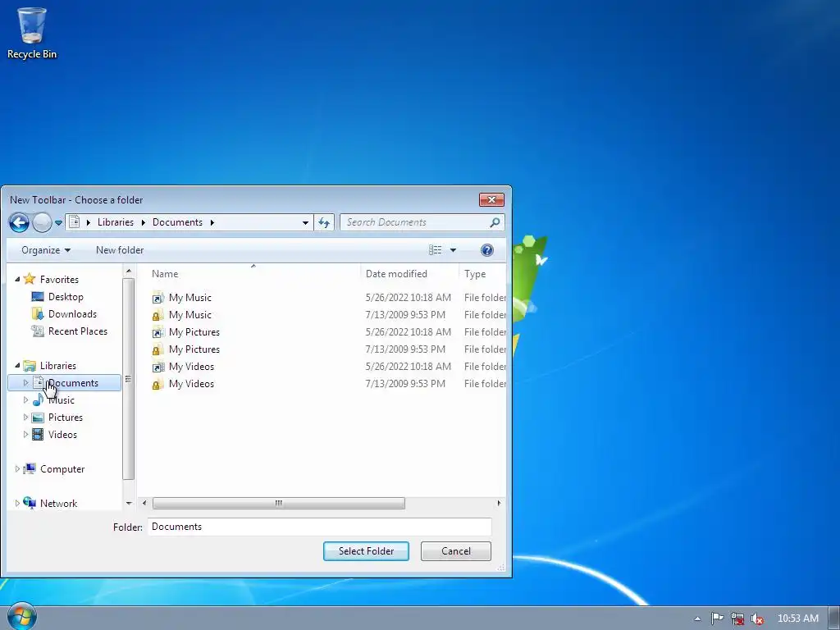Click Documents in the address breadcrumb
Image resolution: width=840 pixels, height=630 pixels.
(177, 222)
